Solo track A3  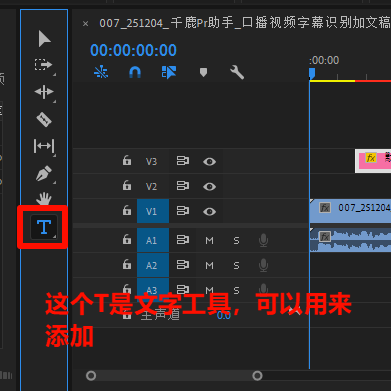tap(236, 290)
